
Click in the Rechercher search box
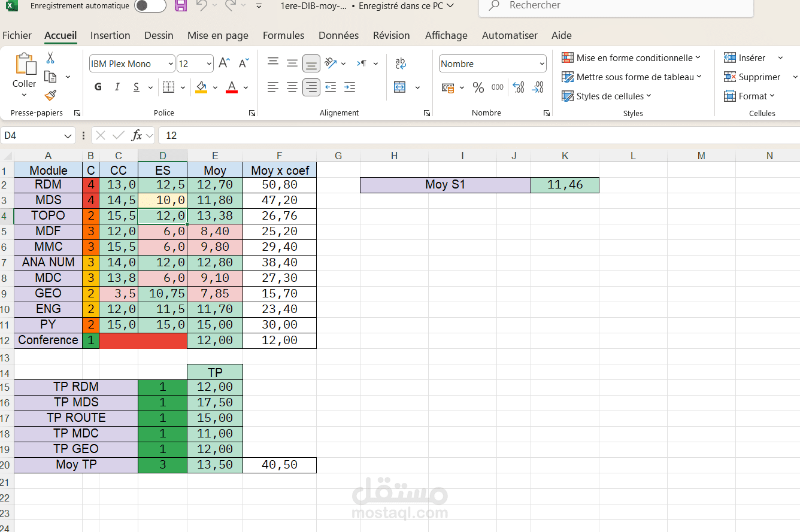[x=616, y=7]
